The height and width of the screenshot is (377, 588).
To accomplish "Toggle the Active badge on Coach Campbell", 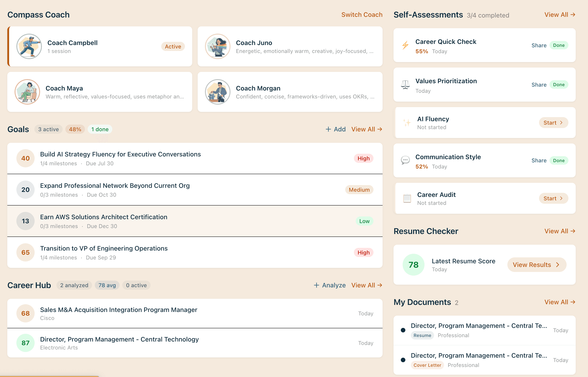I will click(x=173, y=46).
